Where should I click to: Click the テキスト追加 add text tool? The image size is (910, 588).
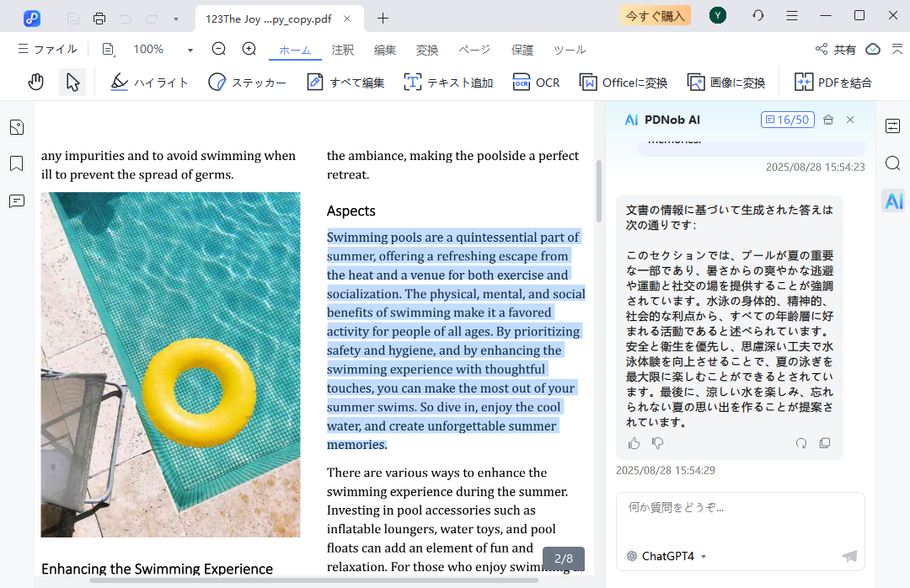(447, 82)
